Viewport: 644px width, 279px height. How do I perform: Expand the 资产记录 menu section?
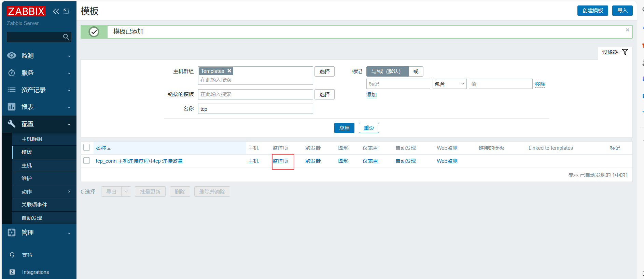(39, 90)
